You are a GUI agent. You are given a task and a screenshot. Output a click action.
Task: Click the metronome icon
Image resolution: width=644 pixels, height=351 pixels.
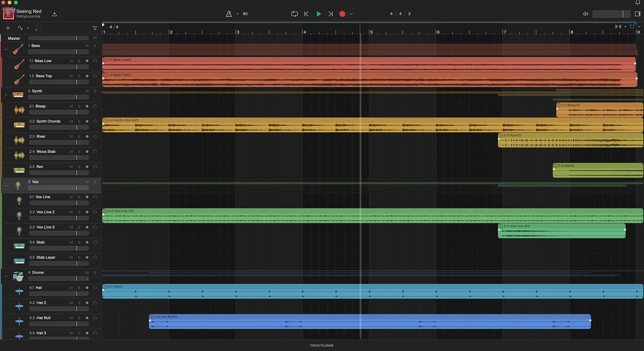pyautogui.click(x=229, y=14)
